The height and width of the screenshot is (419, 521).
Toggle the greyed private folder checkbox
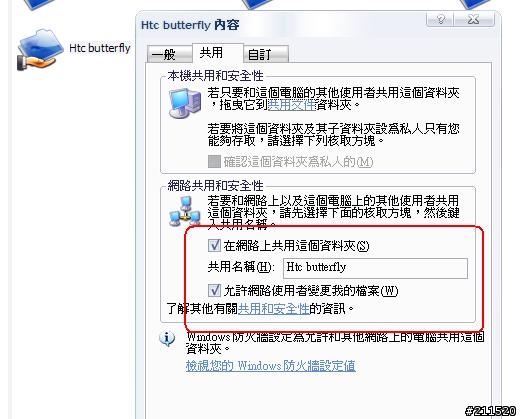pyautogui.click(x=214, y=162)
